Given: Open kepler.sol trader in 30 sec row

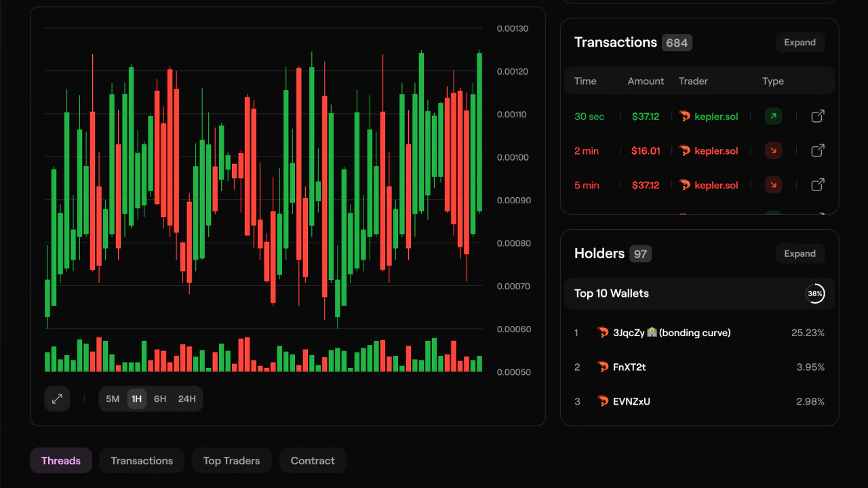Looking at the screenshot, I should click(x=716, y=117).
